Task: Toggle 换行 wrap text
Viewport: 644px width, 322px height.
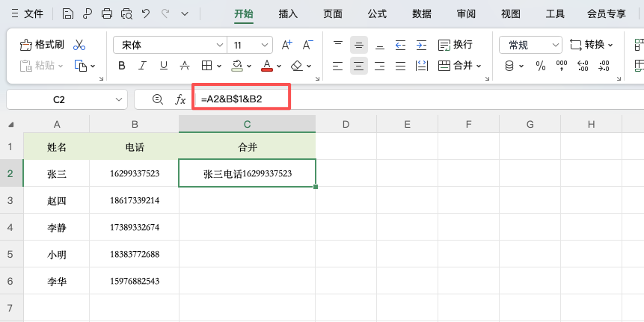Action: click(x=456, y=45)
